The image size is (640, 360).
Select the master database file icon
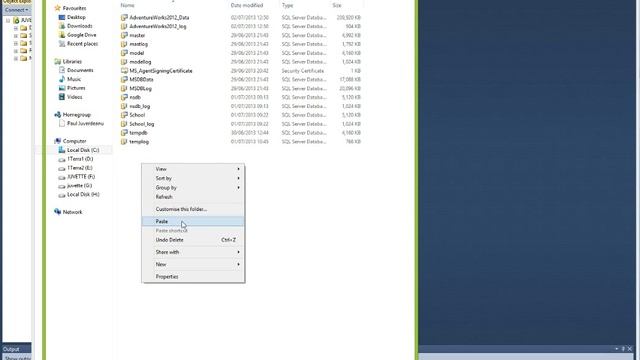pyautogui.click(x=124, y=36)
